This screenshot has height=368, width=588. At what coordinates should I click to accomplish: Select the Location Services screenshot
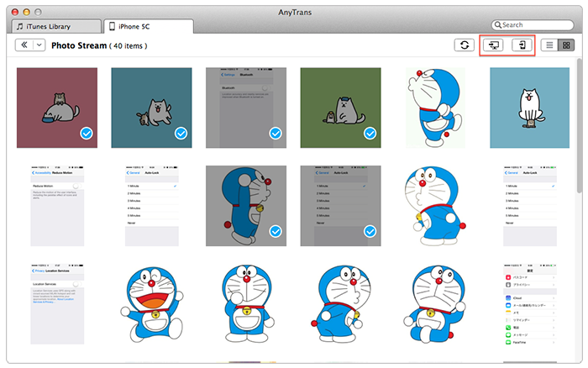click(57, 304)
